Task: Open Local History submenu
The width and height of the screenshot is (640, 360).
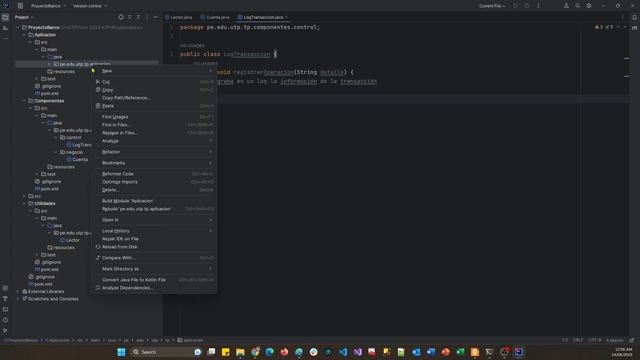Action: [x=154, y=231]
